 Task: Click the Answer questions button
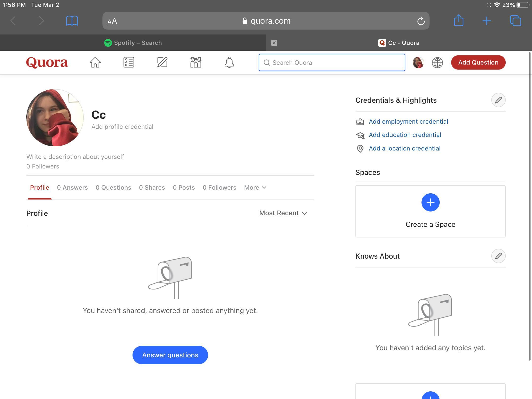tap(170, 355)
